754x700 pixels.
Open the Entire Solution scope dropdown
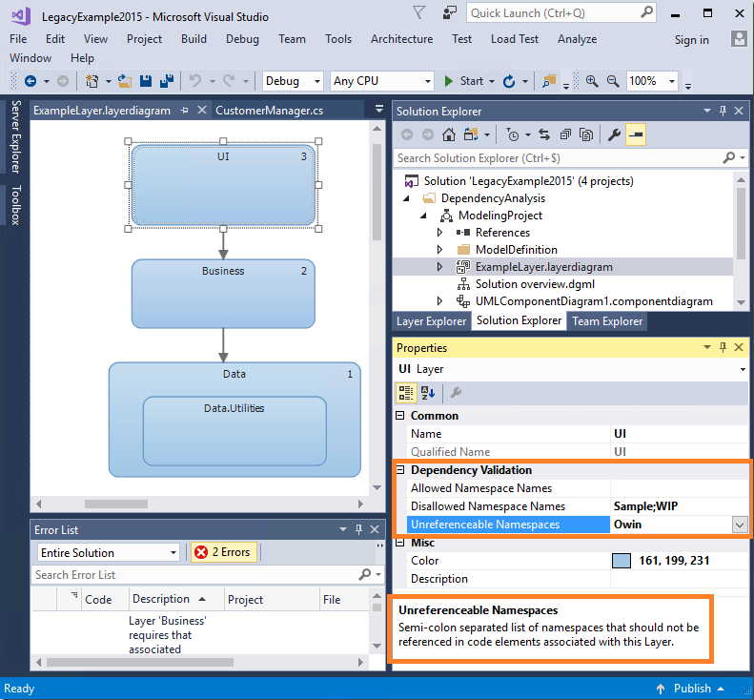[108, 552]
